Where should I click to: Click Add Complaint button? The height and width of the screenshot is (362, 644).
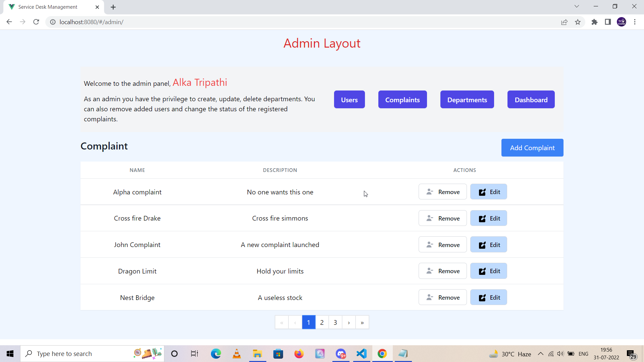click(x=532, y=148)
